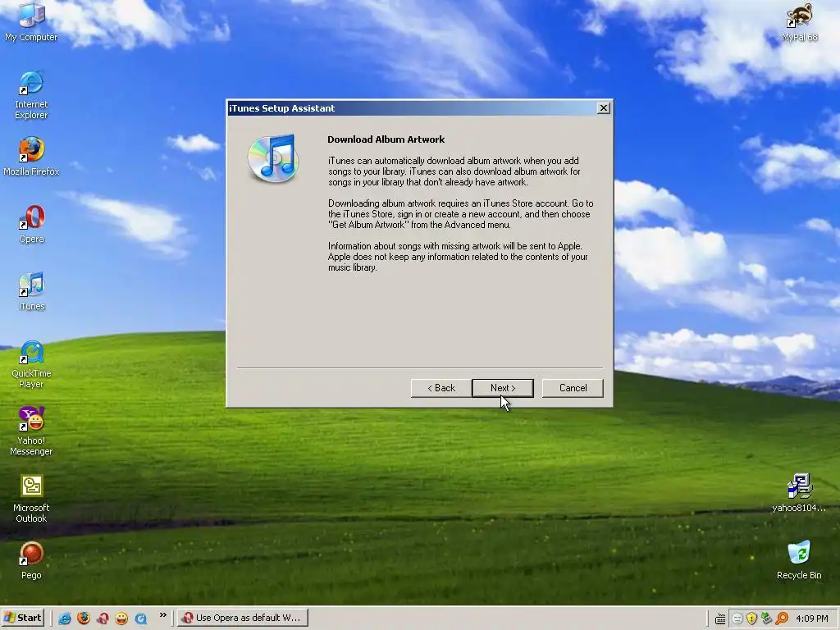Expand hidden Quick Launch items chevron

(x=163, y=615)
